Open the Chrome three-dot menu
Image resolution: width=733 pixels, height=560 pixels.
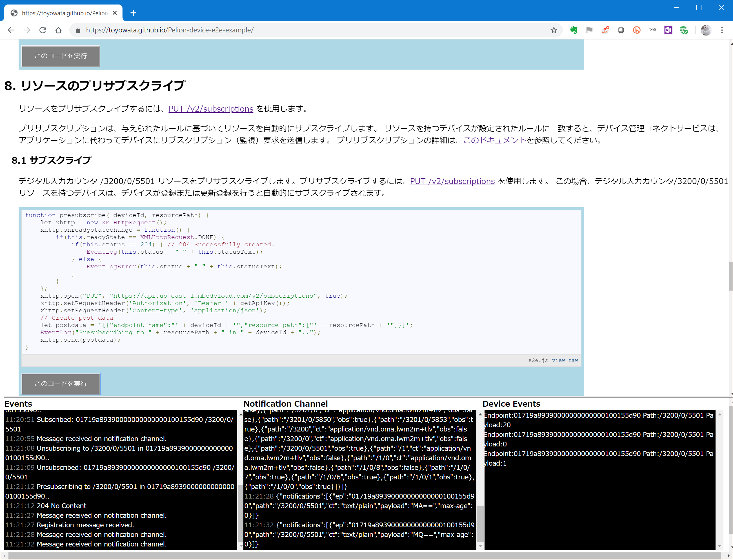pos(722,30)
